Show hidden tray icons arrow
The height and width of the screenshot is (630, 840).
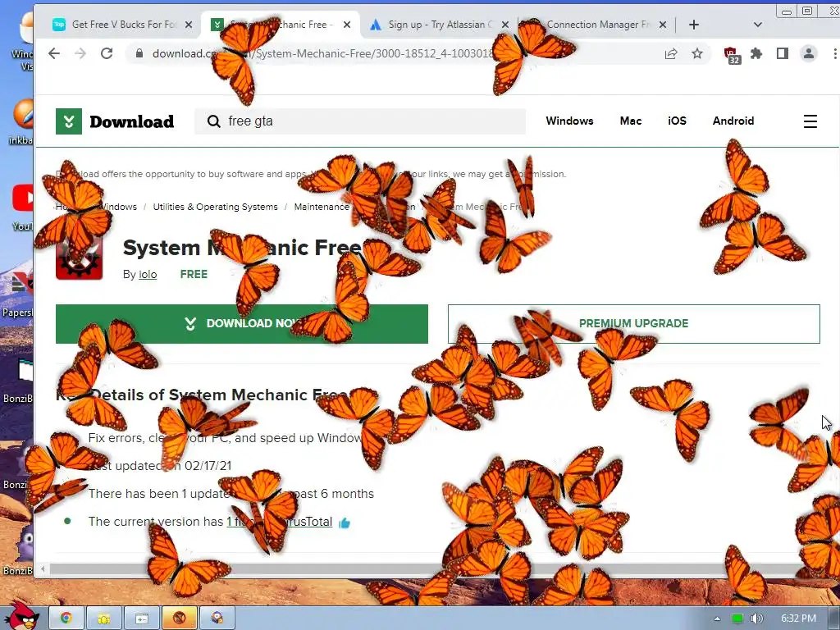pos(717,619)
